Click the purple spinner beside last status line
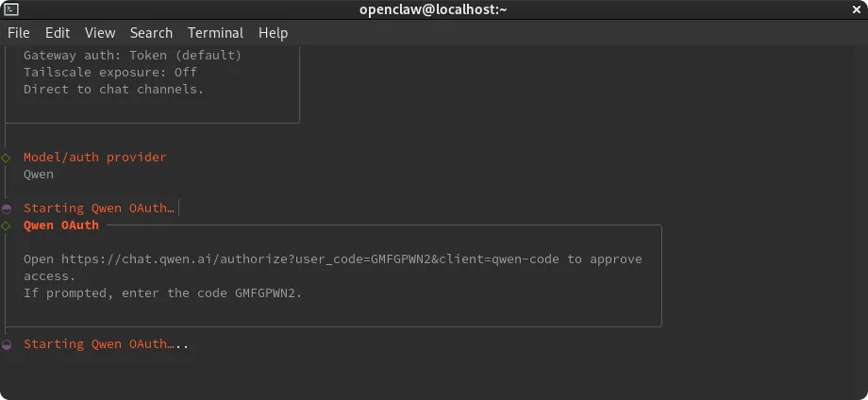 click(6, 344)
